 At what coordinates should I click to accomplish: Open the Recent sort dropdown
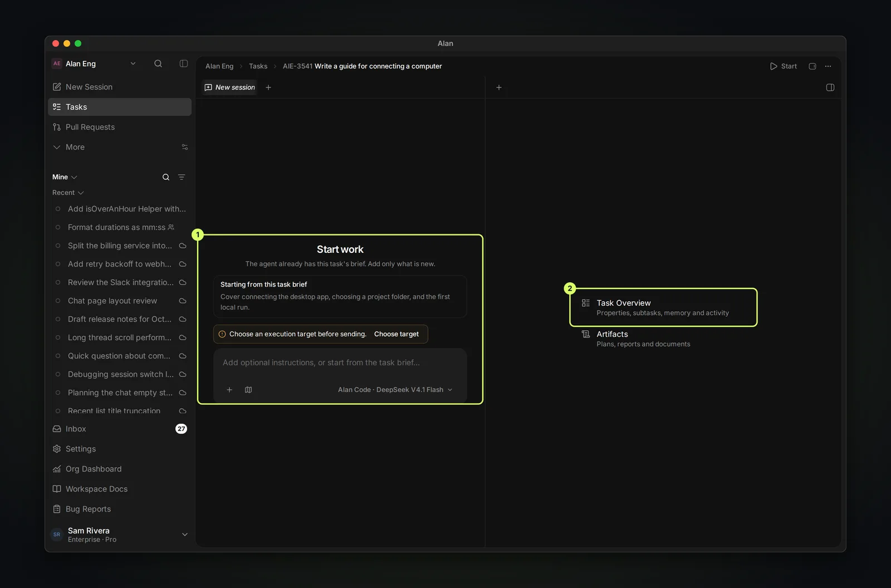pos(68,193)
